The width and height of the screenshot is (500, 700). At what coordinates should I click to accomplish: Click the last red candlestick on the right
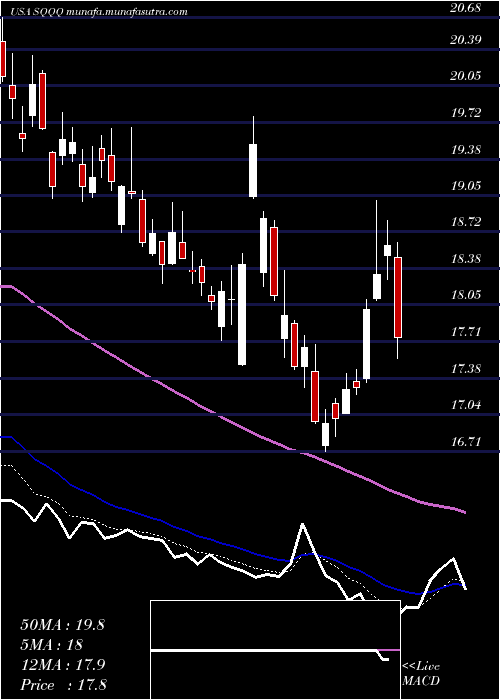tap(398, 297)
